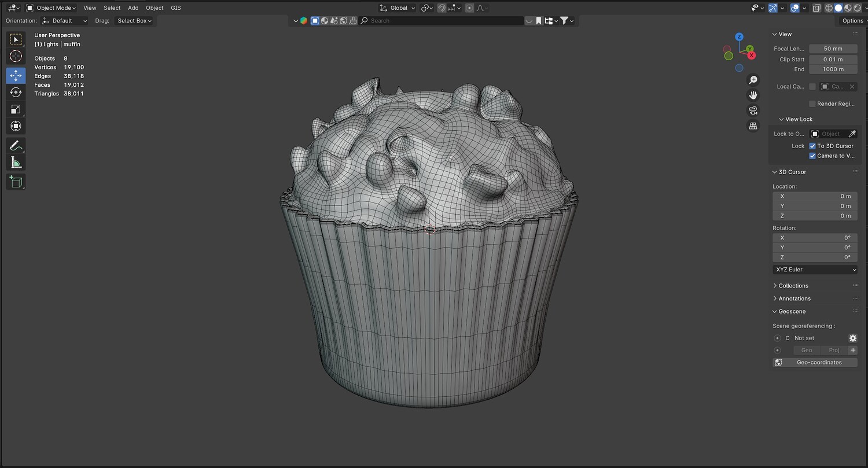
Task: Activate the Scale tool
Action: (x=16, y=109)
